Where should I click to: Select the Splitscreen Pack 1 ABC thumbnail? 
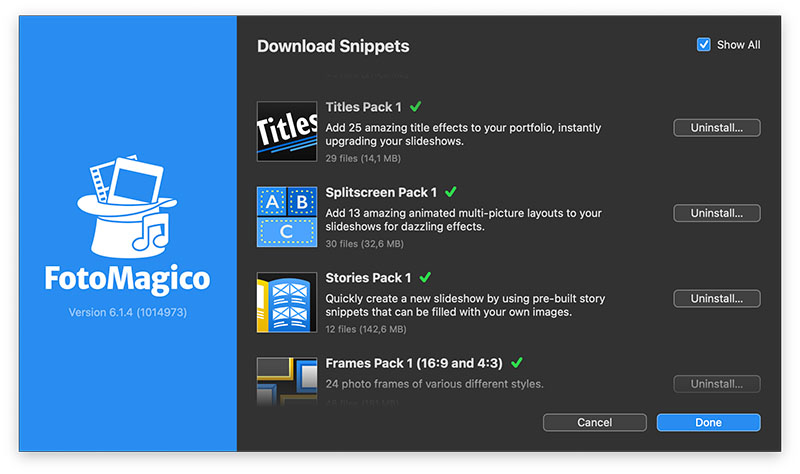[287, 217]
